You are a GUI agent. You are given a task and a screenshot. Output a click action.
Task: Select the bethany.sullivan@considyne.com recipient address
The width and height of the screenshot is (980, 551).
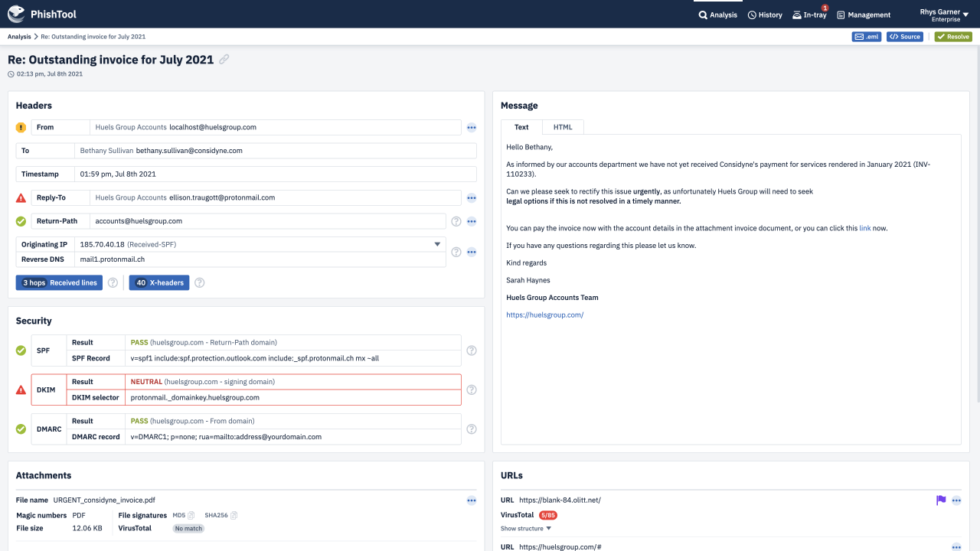pyautogui.click(x=189, y=151)
